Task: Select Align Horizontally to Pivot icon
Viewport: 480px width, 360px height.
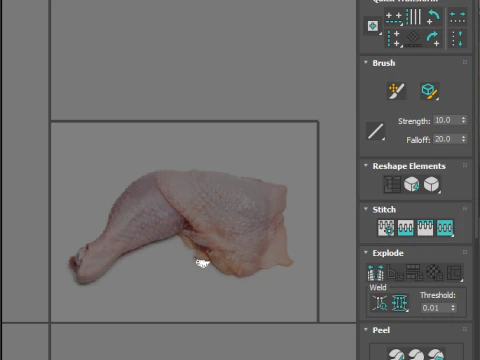Action: coord(394,17)
